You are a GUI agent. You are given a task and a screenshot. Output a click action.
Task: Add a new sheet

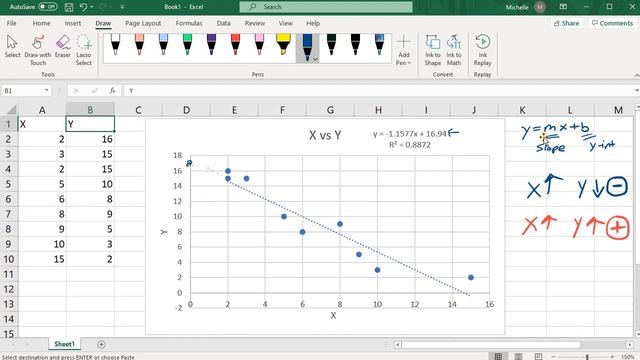(x=101, y=344)
